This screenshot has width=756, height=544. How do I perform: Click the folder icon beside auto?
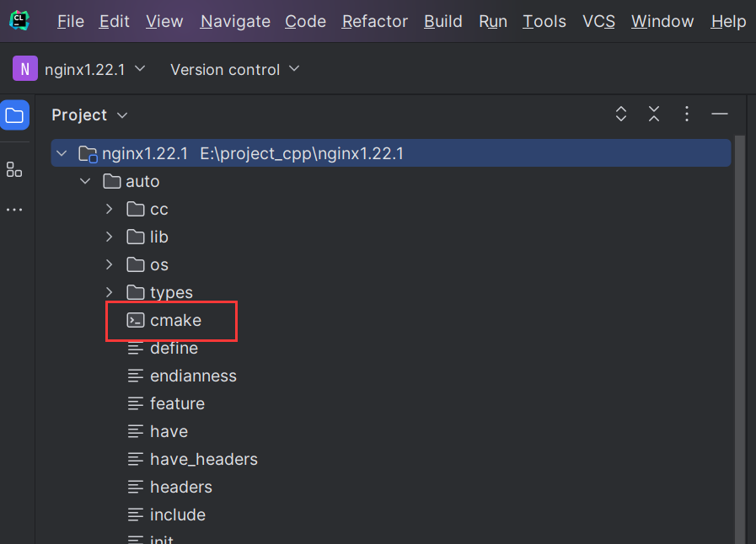point(112,181)
